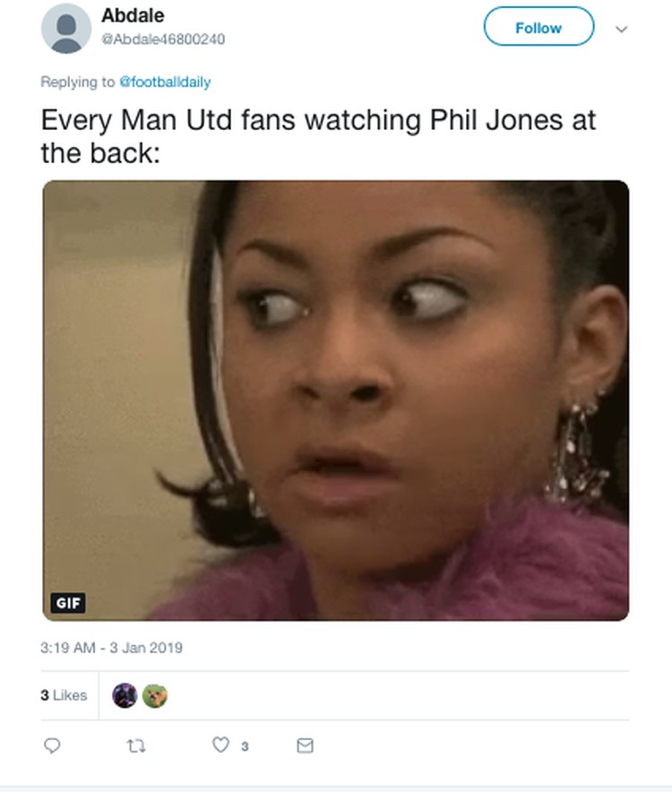Click the 'Replying to' label text

click(78, 82)
